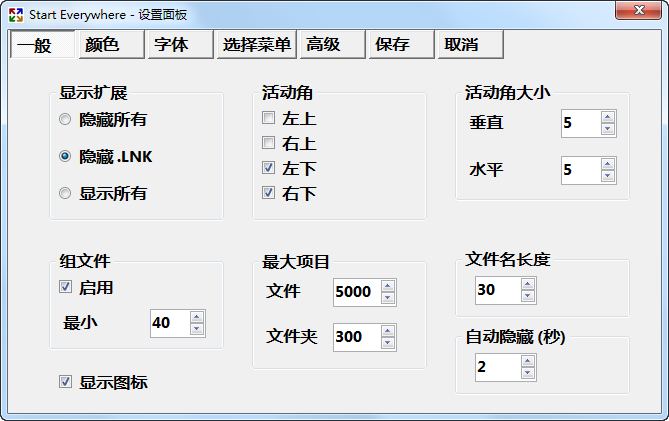
Task: Decrease the 水平 value with down arrow
Action: pyautogui.click(x=608, y=177)
